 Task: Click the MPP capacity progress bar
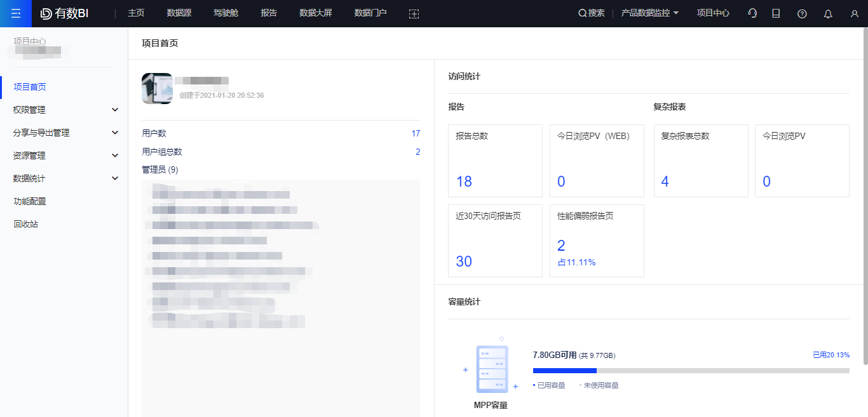[691, 369]
